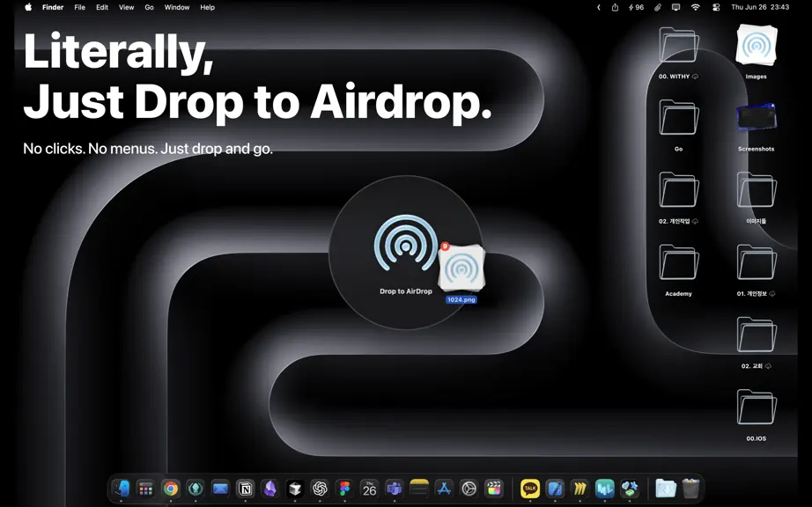Open the Apple menu

click(28, 7)
